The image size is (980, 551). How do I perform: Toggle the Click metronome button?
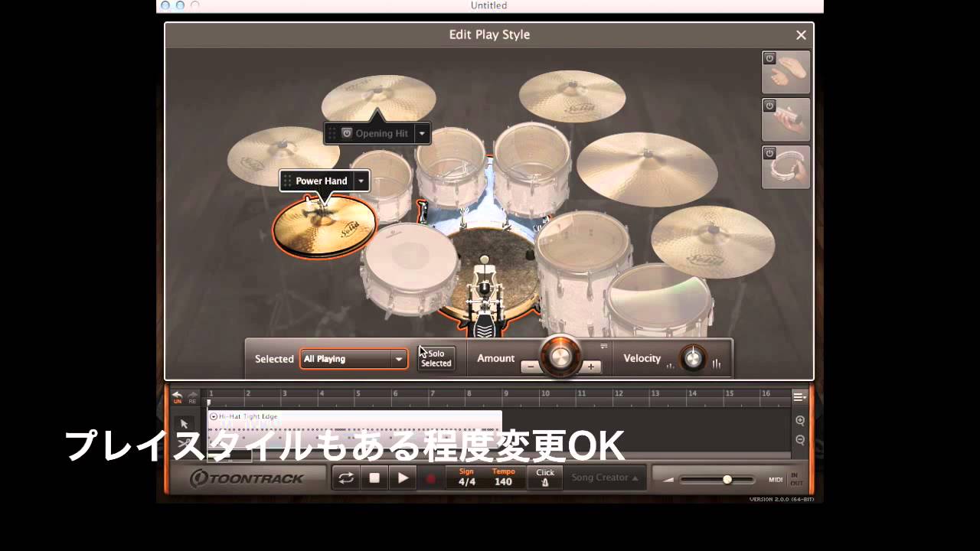545,478
